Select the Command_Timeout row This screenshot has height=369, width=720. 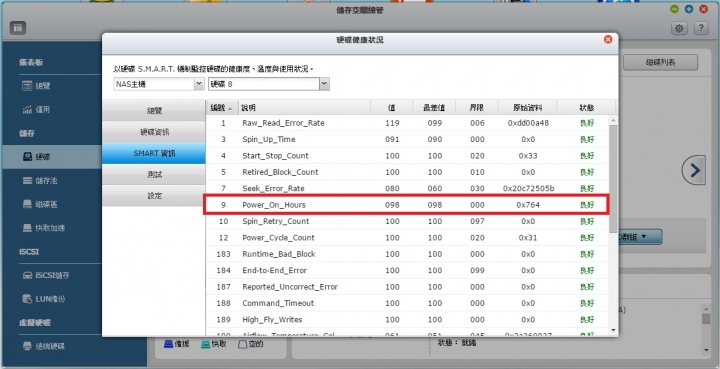407,303
